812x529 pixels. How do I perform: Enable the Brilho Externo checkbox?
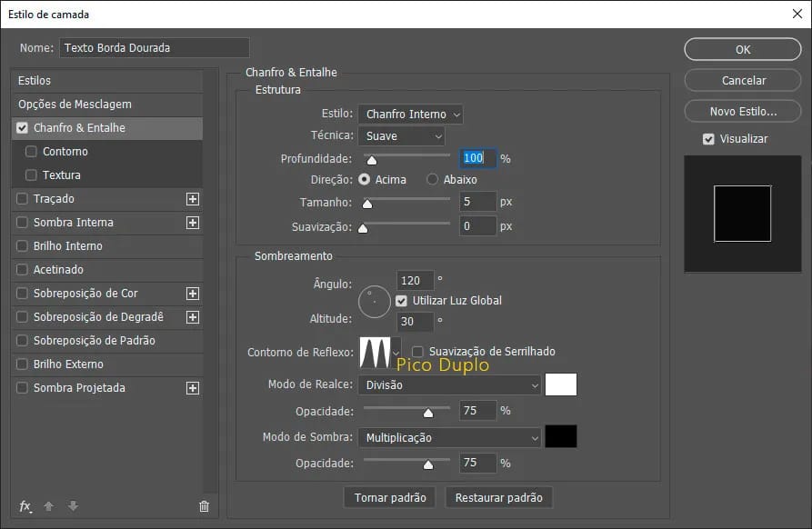pos(22,364)
